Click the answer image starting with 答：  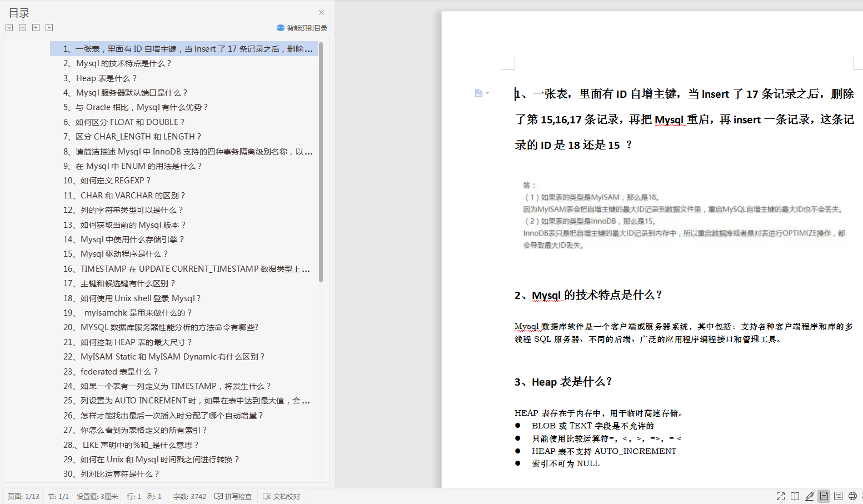(x=684, y=215)
